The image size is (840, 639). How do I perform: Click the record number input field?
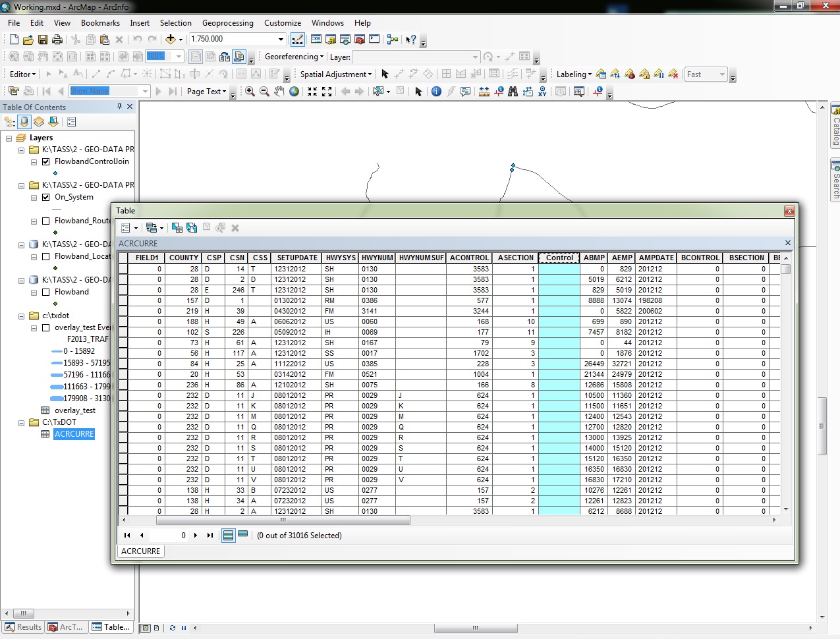169,536
